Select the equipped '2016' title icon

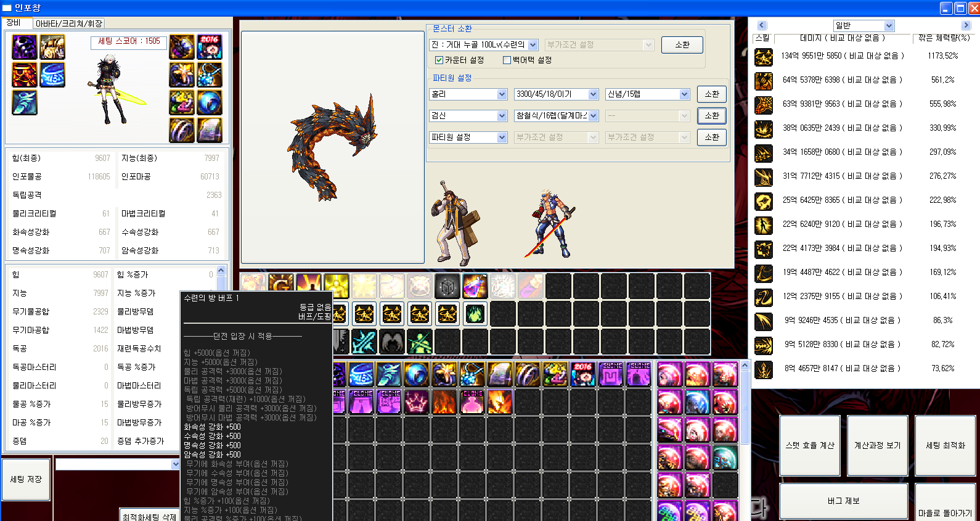tap(210, 47)
